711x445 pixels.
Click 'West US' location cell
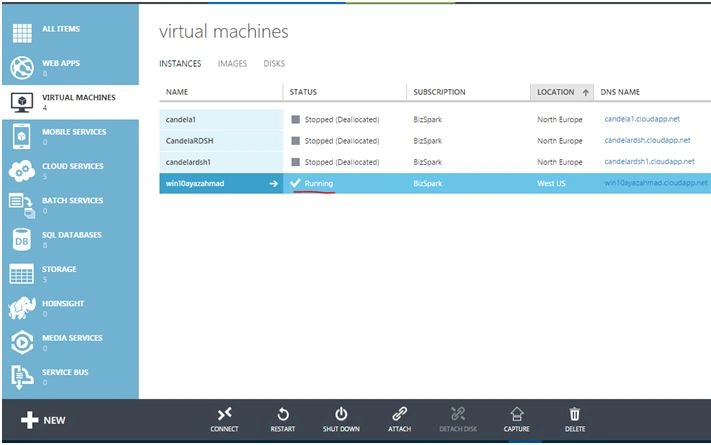click(551, 183)
